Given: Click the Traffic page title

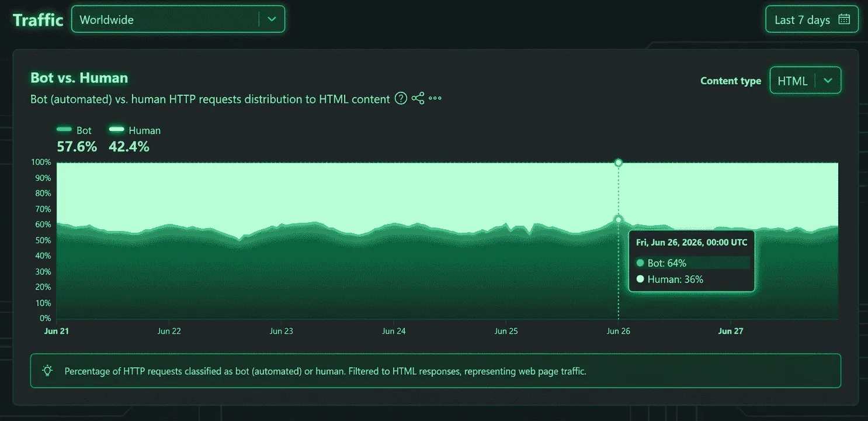Looking at the screenshot, I should click(38, 20).
